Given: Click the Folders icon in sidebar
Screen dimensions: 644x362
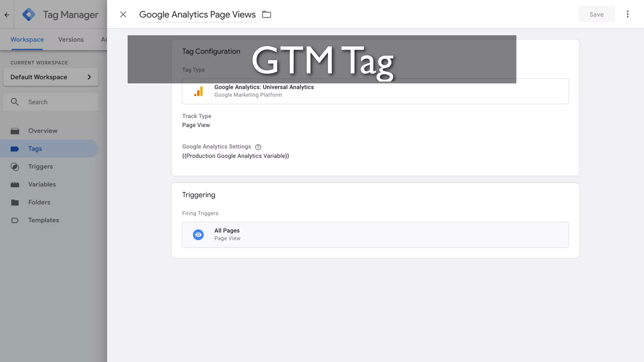Looking at the screenshot, I should pos(15,203).
